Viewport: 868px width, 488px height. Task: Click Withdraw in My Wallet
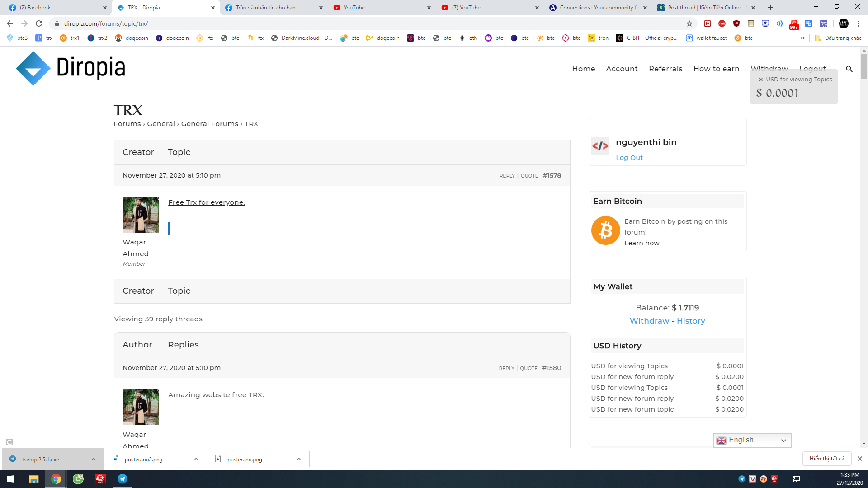(649, 321)
